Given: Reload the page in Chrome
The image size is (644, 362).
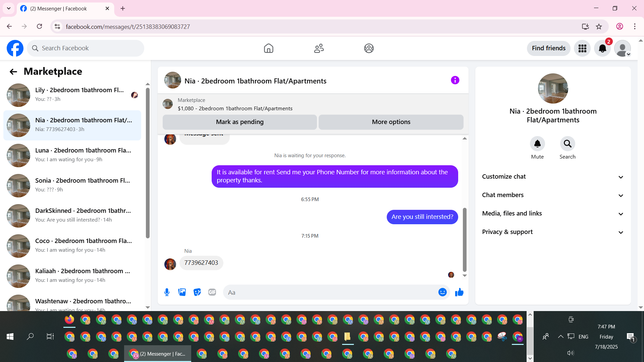Looking at the screenshot, I should click(40, 26).
